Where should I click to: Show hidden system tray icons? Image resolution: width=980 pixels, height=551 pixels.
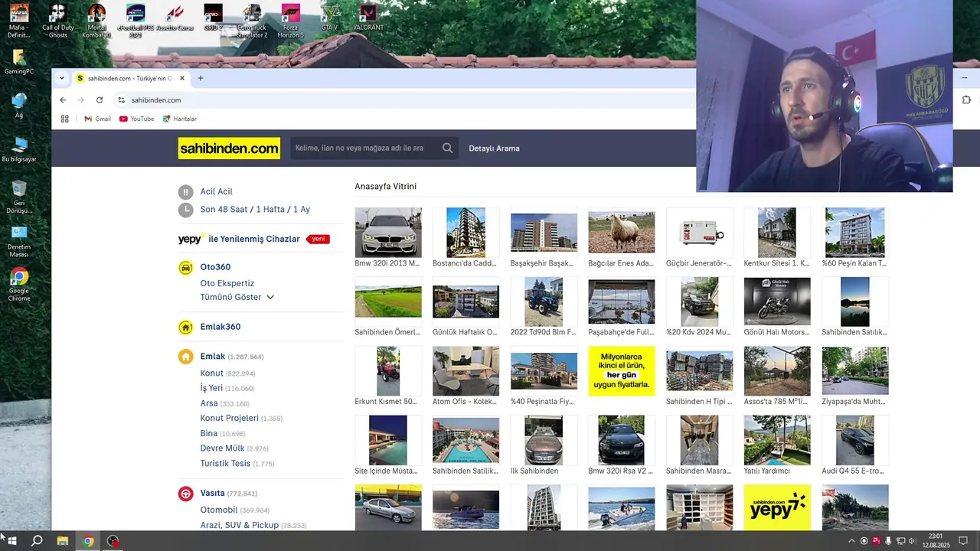pyautogui.click(x=851, y=541)
